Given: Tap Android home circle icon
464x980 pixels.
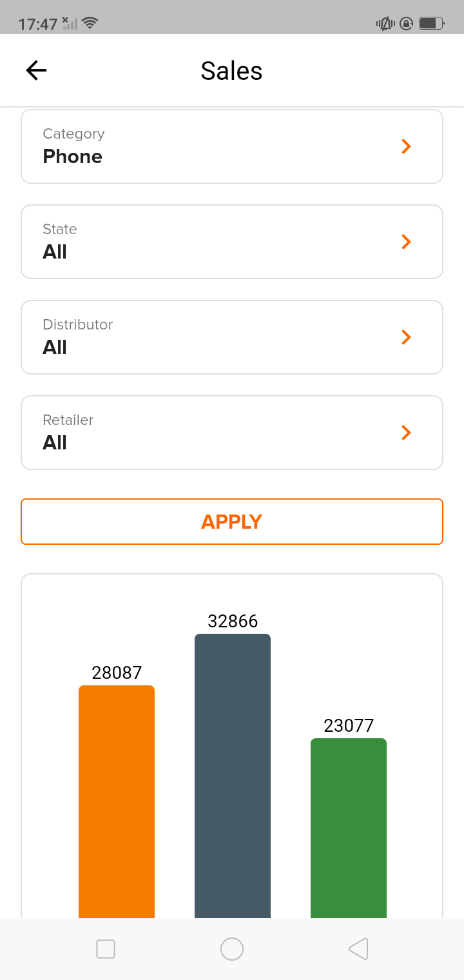Looking at the screenshot, I should coord(232,949).
